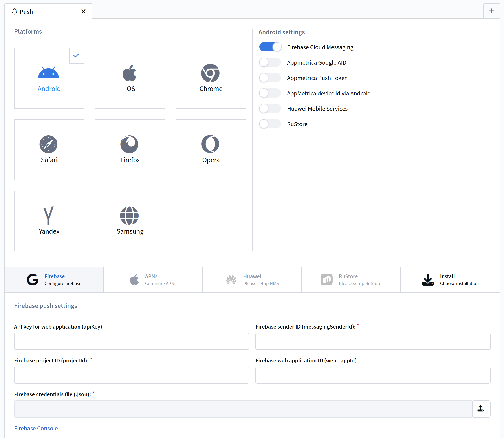Viewport: 504px width, 438px height.
Task: Click the Firebase push settings heading
Action: coord(46,306)
